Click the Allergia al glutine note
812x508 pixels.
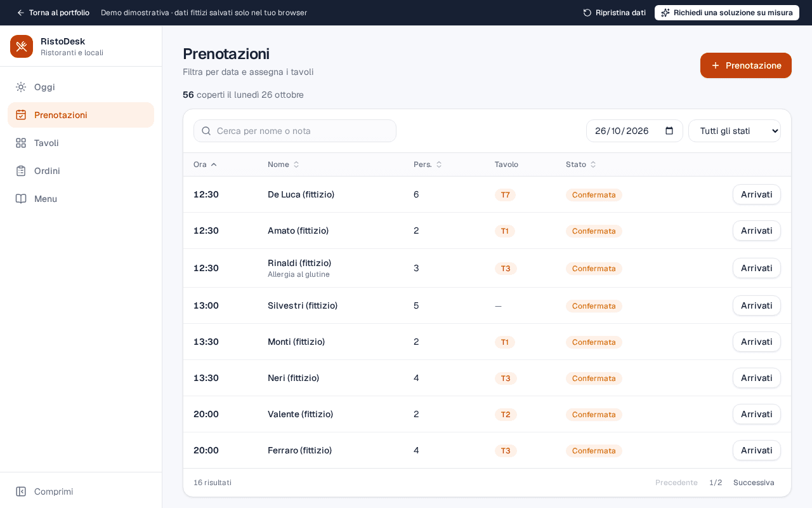coord(299,274)
